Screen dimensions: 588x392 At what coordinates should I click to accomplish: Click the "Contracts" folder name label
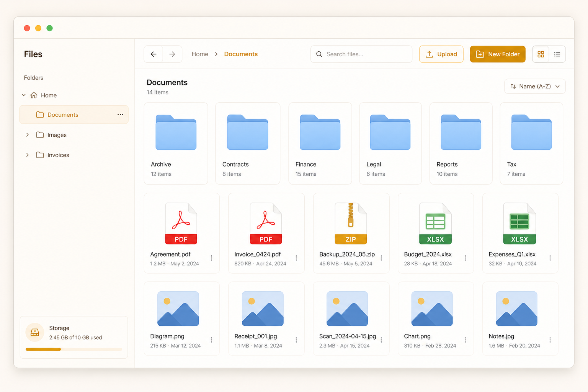[235, 164]
